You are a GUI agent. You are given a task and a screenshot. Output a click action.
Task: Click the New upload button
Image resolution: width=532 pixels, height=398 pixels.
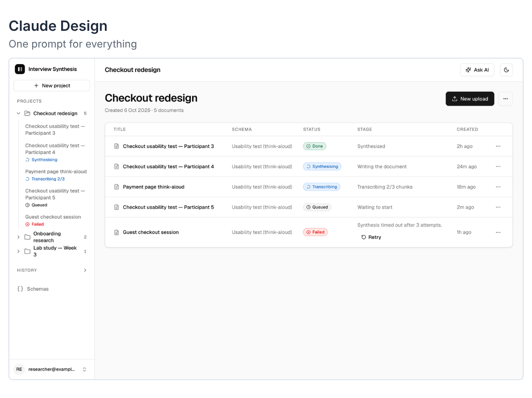tap(470, 99)
